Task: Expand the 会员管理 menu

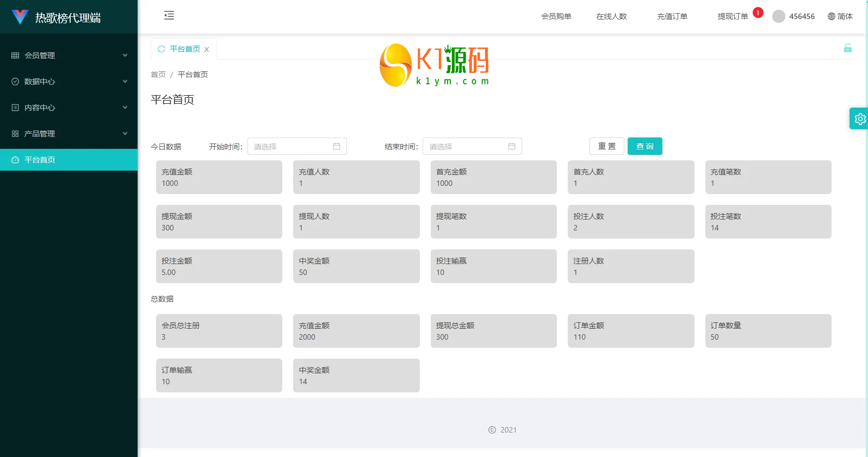Action: [x=69, y=55]
